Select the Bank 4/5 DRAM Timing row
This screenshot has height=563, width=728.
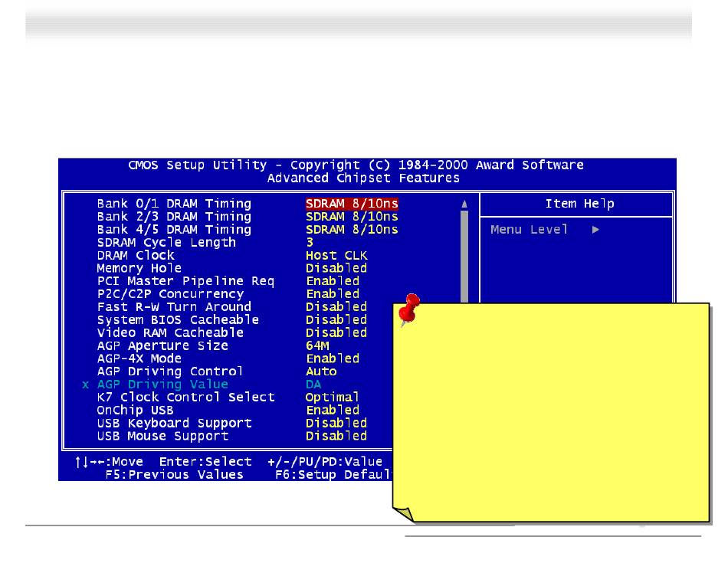pyautogui.click(x=174, y=230)
